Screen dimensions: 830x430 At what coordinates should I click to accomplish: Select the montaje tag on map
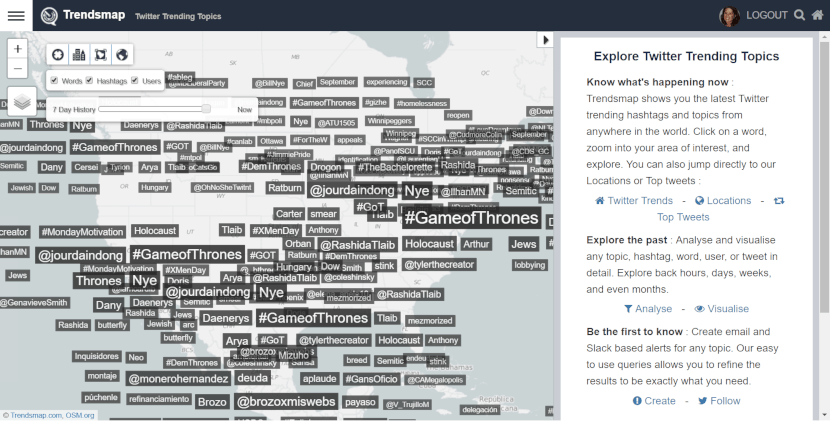pyautogui.click(x=102, y=376)
